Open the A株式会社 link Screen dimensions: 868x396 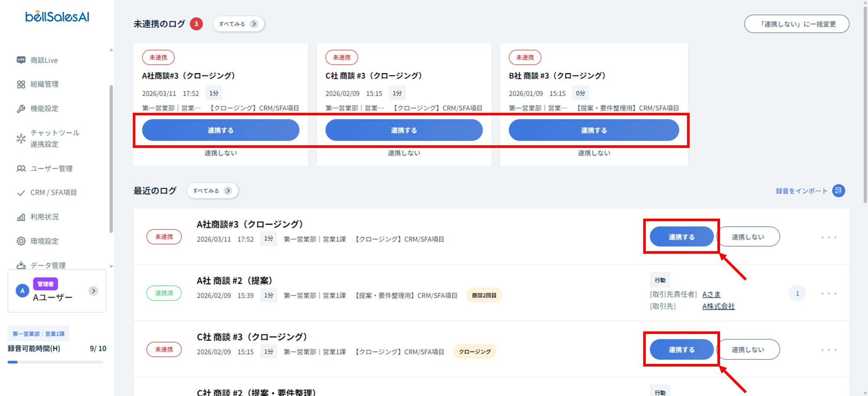tap(718, 306)
